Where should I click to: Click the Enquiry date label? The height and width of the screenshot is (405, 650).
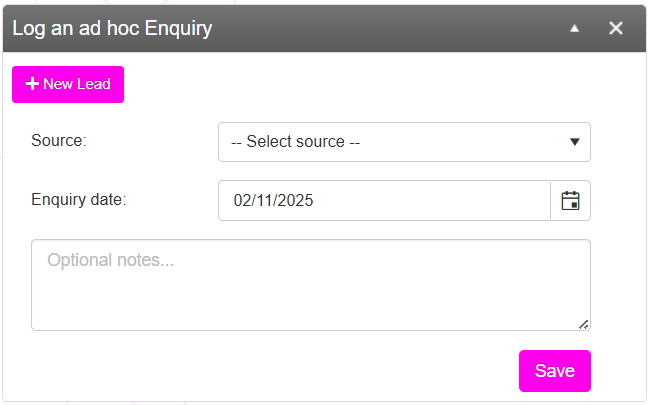coord(78,199)
